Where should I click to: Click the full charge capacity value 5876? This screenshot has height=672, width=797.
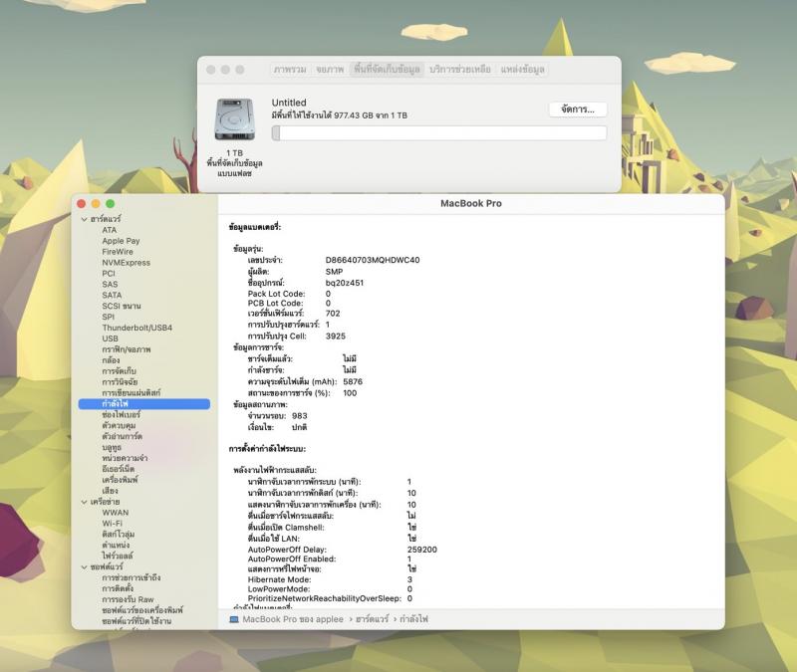click(353, 381)
